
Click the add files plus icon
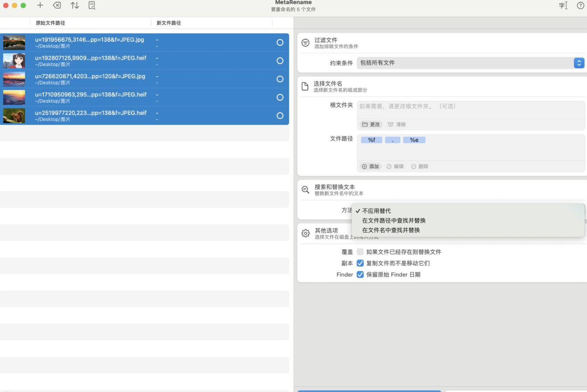point(40,5)
